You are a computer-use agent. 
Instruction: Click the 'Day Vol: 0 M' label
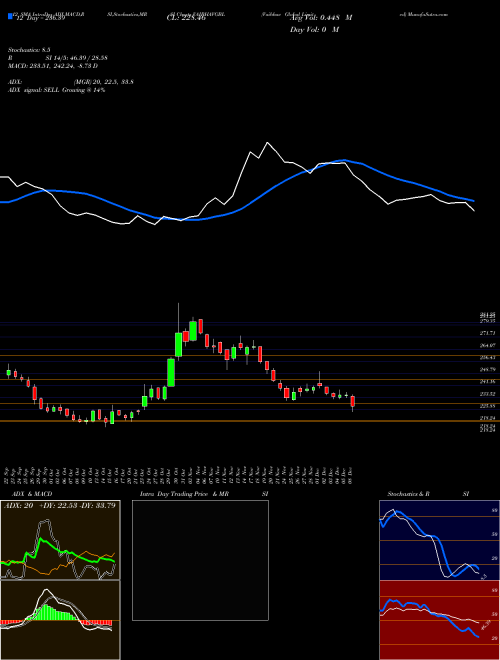click(314, 30)
